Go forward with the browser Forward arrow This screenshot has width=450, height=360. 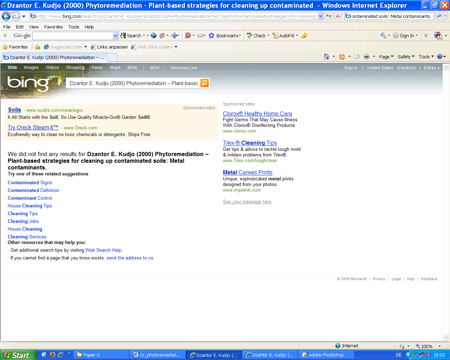[16, 16]
